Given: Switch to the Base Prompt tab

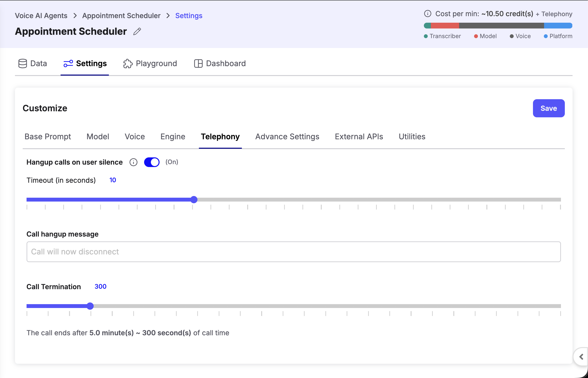Looking at the screenshot, I should pyautogui.click(x=48, y=136).
